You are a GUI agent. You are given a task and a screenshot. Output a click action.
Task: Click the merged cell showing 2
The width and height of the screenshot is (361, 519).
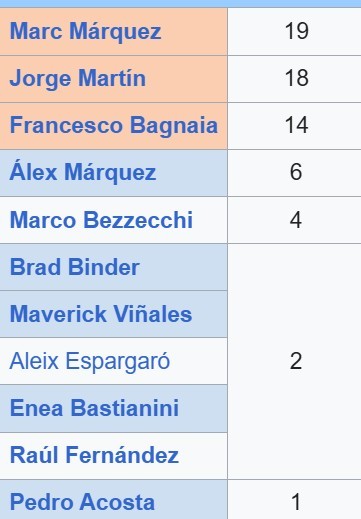coord(294,361)
